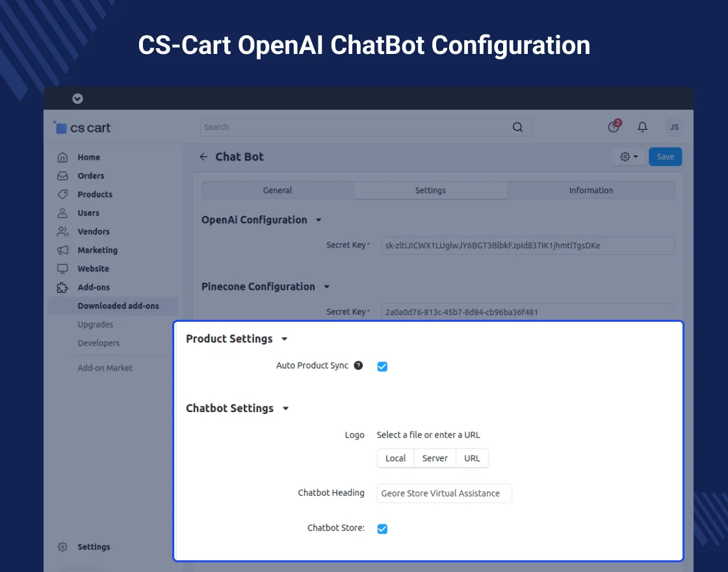The height and width of the screenshot is (572, 728).
Task: Click the notification bell icon
Action: click(x=642, y=127)
